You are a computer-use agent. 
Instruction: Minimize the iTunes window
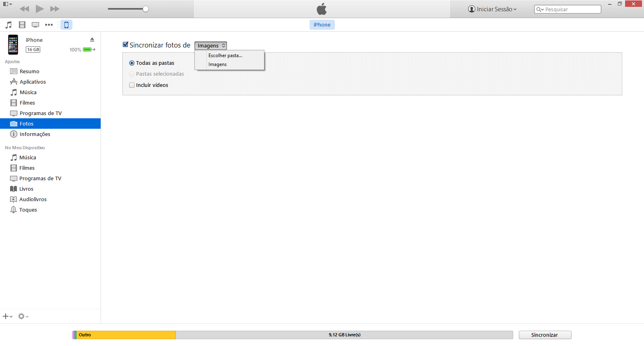[x=610, y=4]
